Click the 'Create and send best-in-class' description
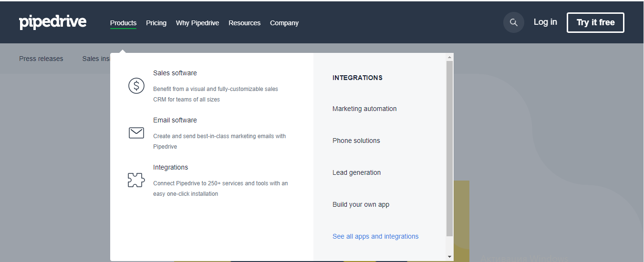Screen dimensions: 644x262 tap(219, 141)
